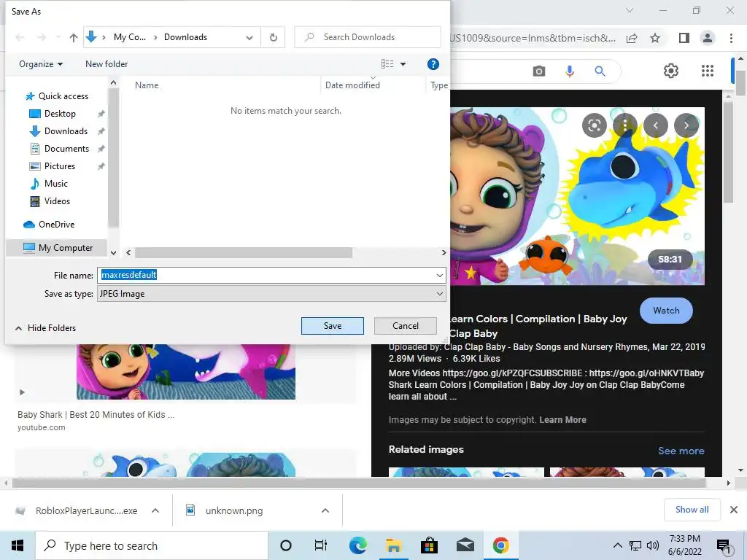Open Save As dialog help
This screenshot has height=560, width=747.
tap(433, 64)
